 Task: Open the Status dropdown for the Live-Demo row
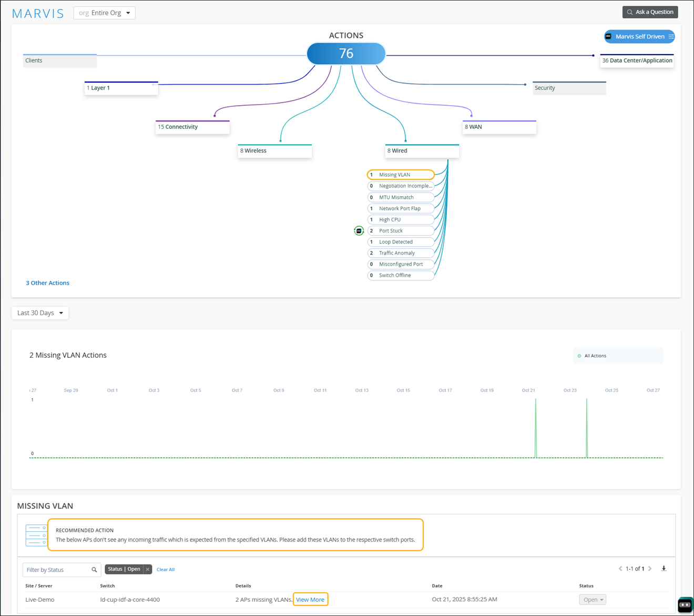(593, 600)
